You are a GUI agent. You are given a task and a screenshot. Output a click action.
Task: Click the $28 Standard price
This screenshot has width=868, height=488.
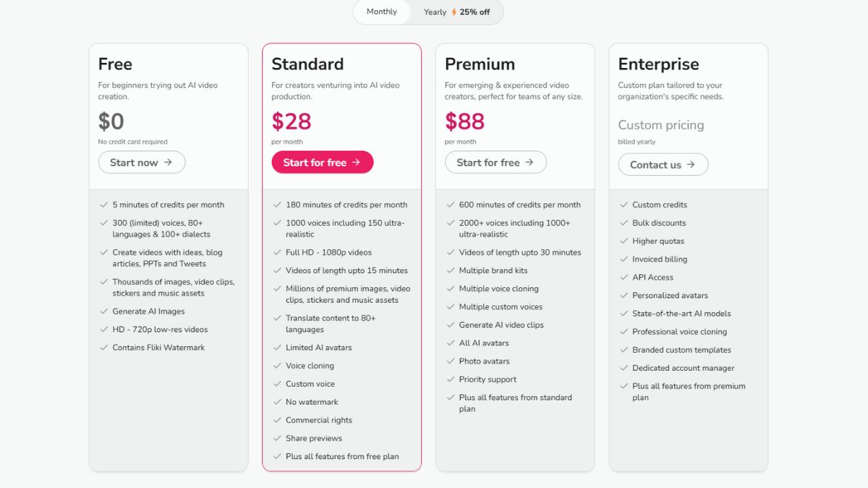pyautogui.click(x=292, y=121)
